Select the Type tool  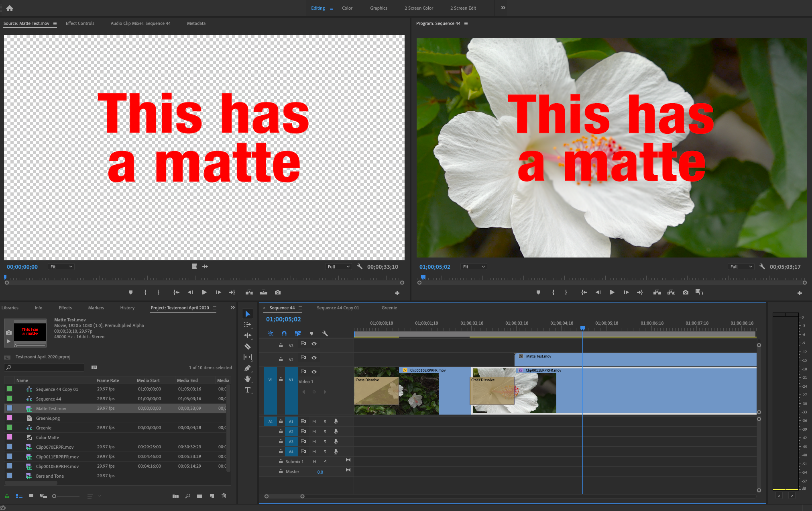point(248,390)
